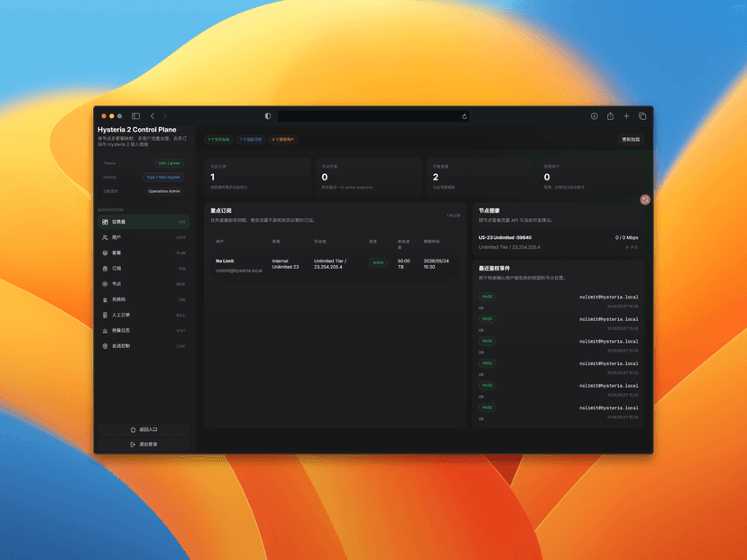747x560 pixels.
Task: Click the 节点健康 section heading
Action: [x=489, y=210]
